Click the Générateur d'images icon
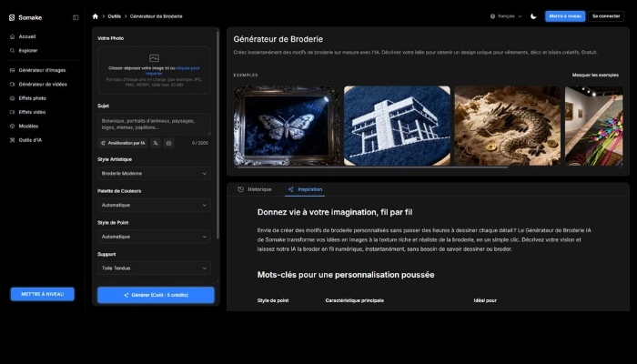 point(12,70)
